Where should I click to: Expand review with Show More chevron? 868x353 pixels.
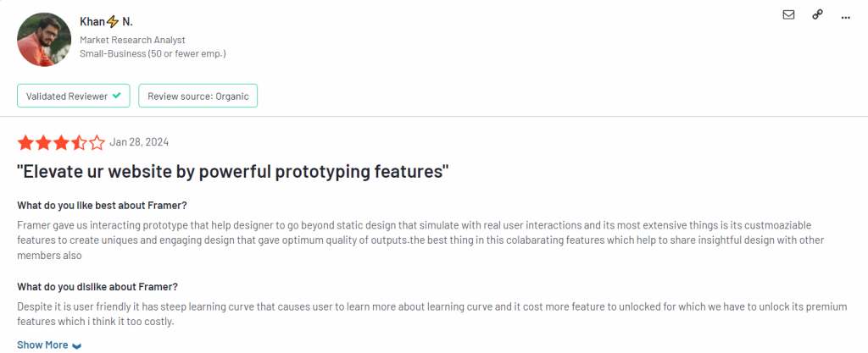(77, 346)
